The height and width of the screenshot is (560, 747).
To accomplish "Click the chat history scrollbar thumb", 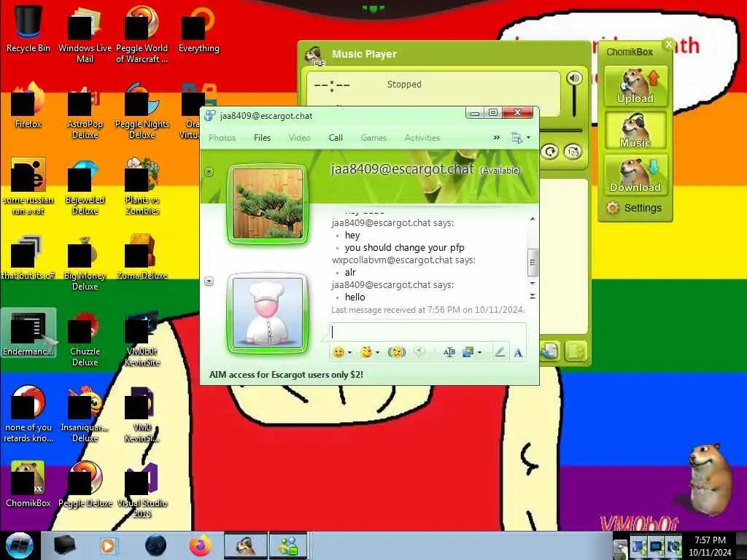I will (533, 262).
